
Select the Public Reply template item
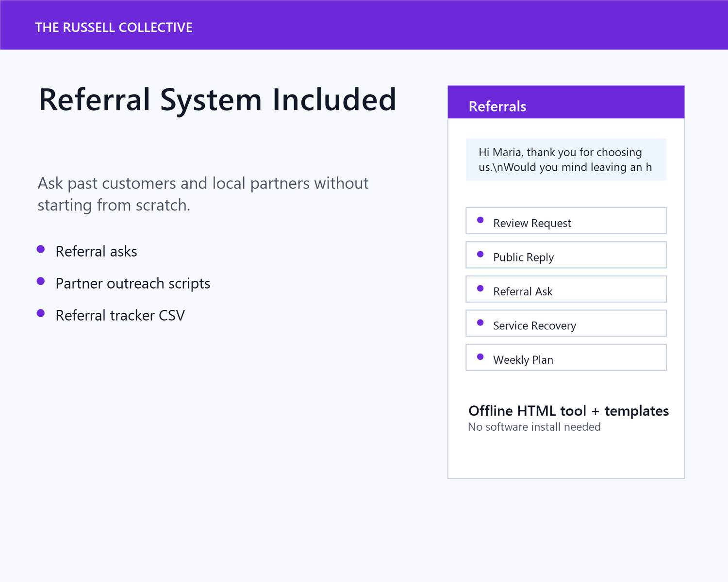566,255
